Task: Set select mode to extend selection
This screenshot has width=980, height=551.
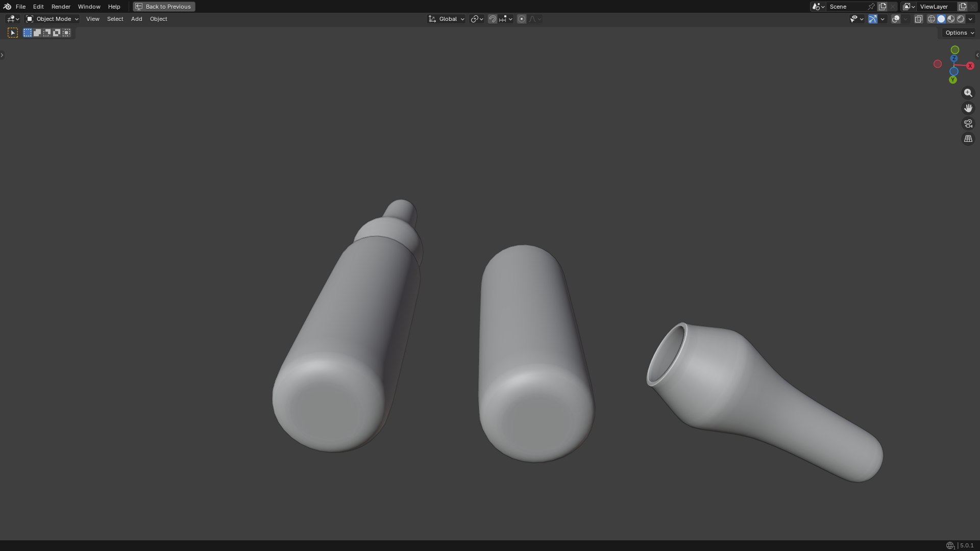Action: [37, 33]
